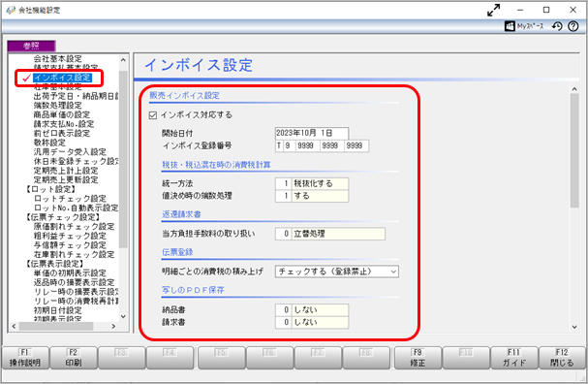The width and height of the screenshot is (588, 384).
Task: Select 出荷予定日・納品期日 item
Action: (x=76, y=96)
